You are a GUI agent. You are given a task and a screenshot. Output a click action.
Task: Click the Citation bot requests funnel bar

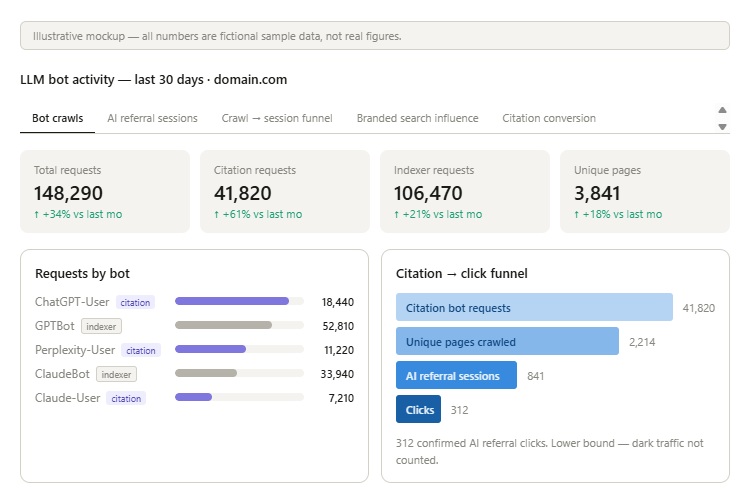pos(534,307)
